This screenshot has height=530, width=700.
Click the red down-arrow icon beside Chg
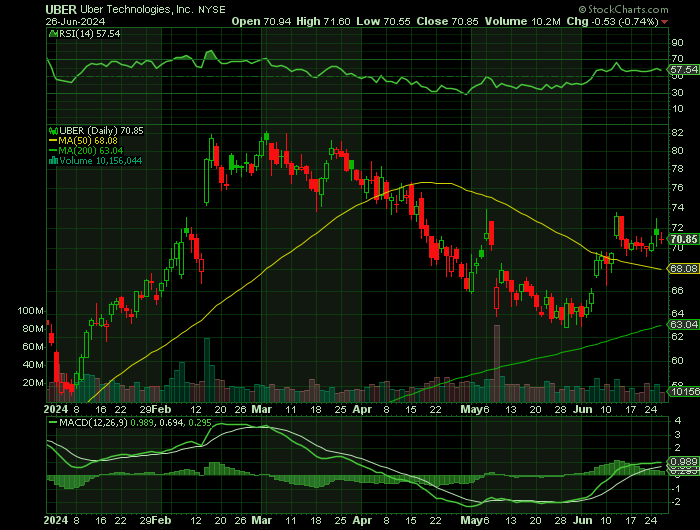click(x=665, y=22)
